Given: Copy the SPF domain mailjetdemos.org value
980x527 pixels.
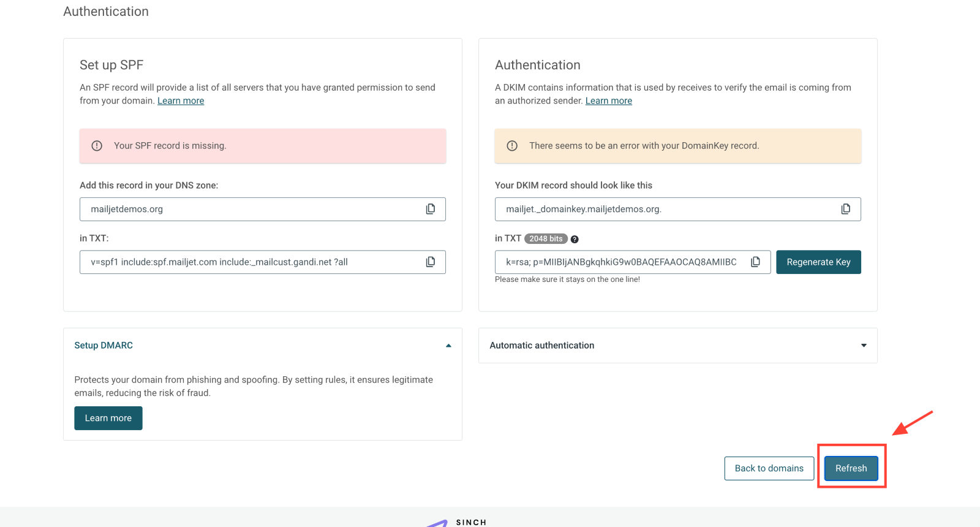Looking at the screenshot, I should 431,209.
